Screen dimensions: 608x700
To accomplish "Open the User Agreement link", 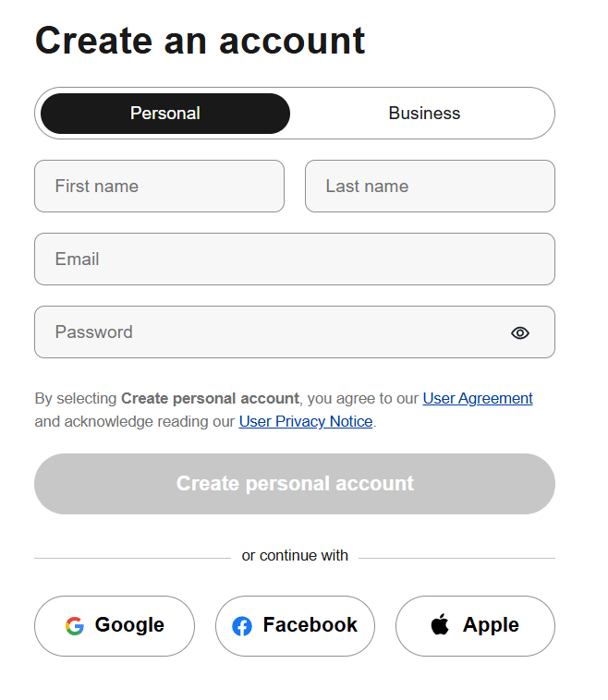I will tap(478, 399).
